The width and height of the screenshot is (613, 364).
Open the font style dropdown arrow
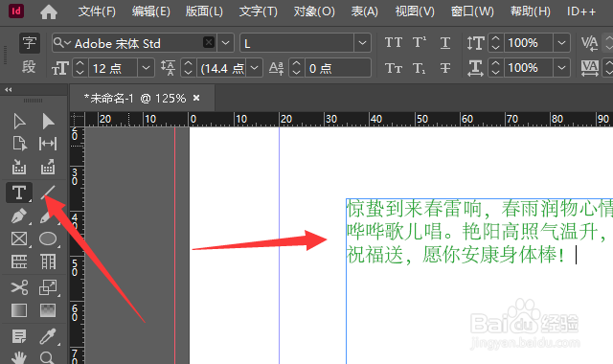pos(362,42)
